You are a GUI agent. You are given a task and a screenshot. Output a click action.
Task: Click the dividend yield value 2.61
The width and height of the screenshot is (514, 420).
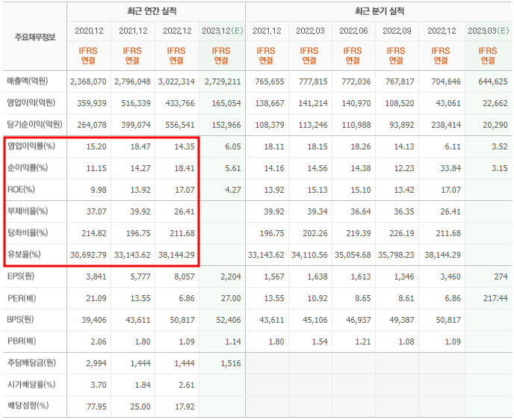pyautogui.click(x=187, y=385)
